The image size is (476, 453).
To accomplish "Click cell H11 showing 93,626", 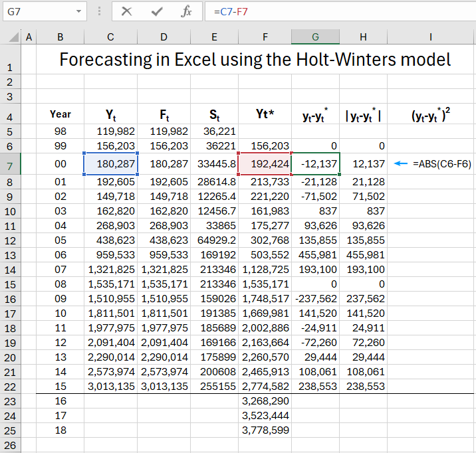I will point(363,225).
